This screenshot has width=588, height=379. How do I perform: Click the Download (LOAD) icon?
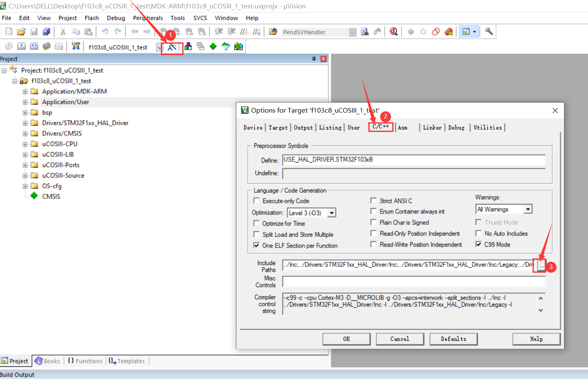(x=76, y=46)
